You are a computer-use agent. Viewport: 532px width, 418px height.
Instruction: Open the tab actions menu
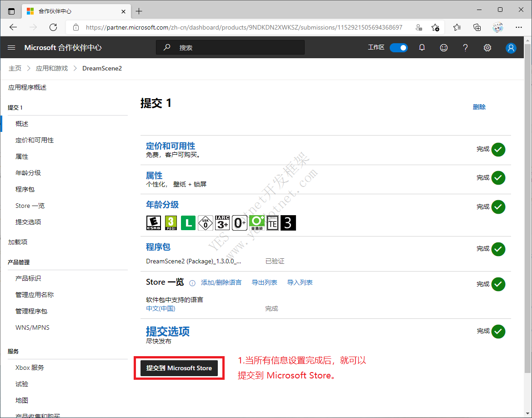pos(11,11)
